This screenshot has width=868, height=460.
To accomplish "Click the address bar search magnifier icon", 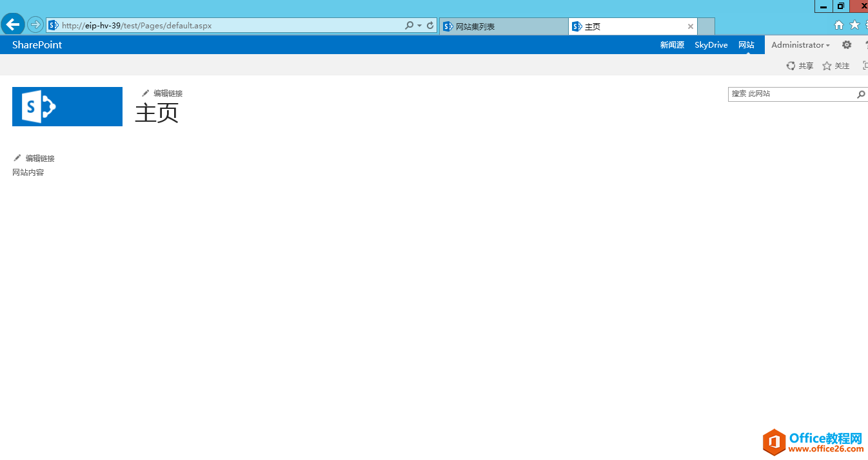I will click(x=409, y=26).
